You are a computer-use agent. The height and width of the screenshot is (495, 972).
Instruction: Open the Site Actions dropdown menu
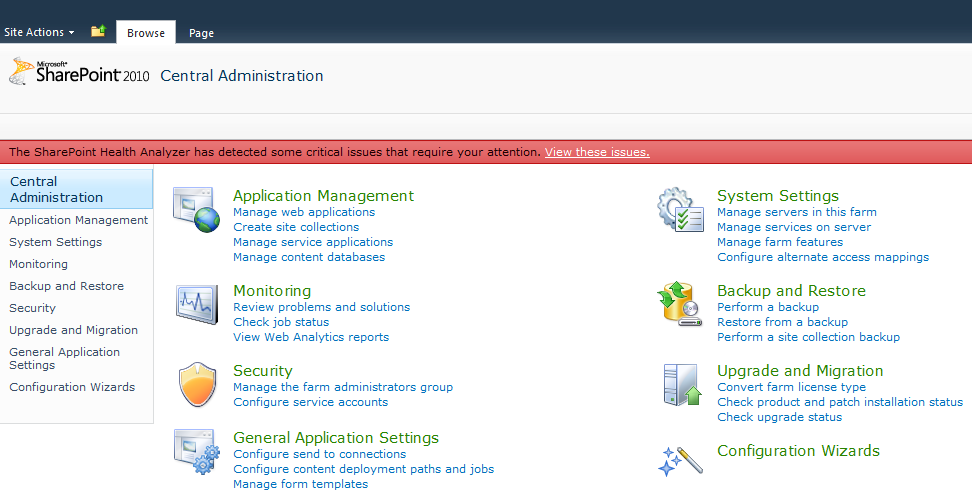tap(39, 32)
